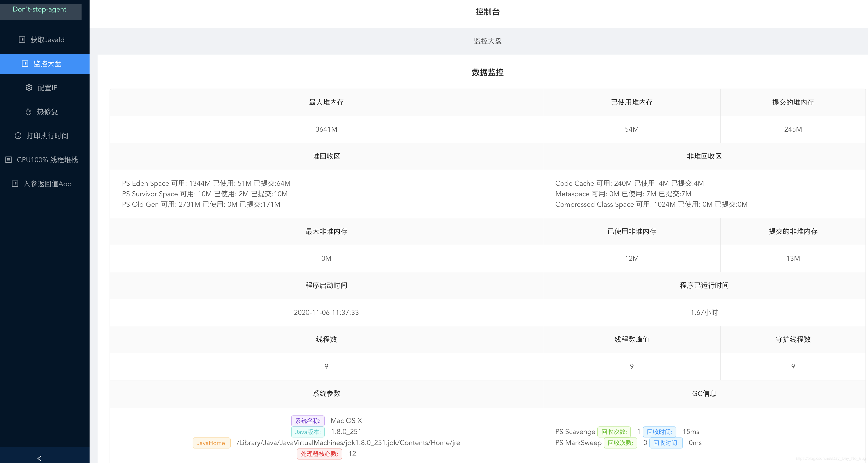Image resolution: width=868 pixels, height=463 pixels.
Task: Select the 系统名称 tag showing Mac OS X
Action: tap(308, 420)
